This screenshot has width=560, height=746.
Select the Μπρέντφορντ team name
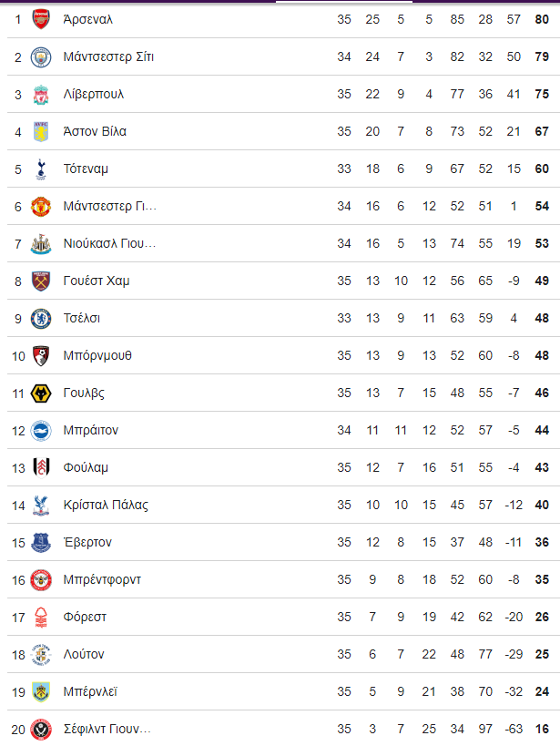(102, 580)
